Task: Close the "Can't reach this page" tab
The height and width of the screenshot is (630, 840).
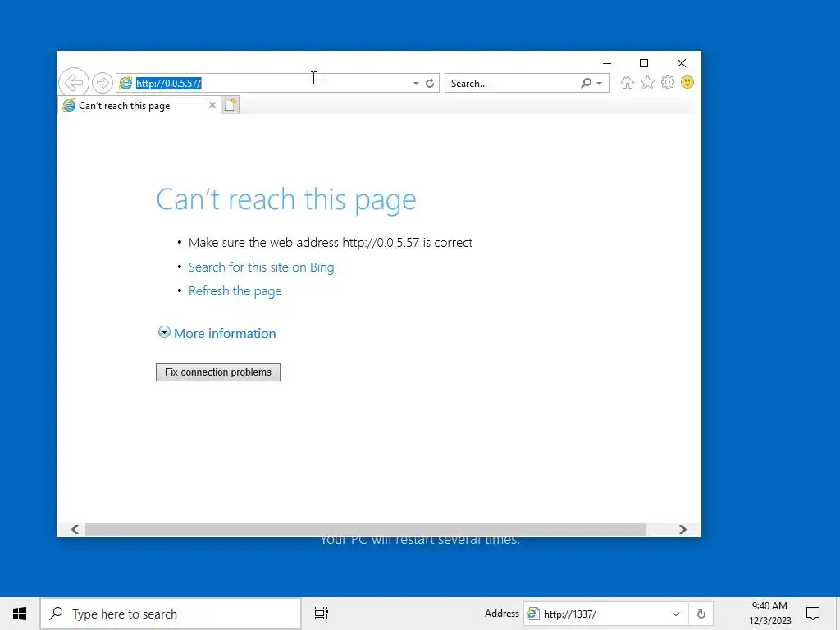Action: [212, 105]
